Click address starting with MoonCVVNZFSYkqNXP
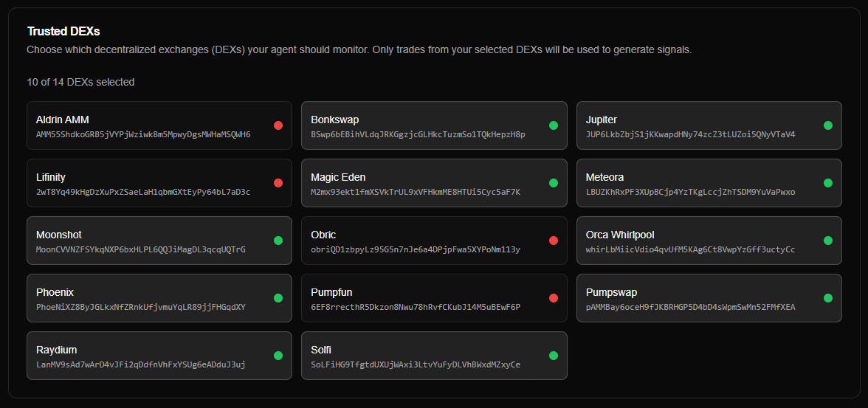Viewport: 868px width, 408px height. click(x=140, y=249)
